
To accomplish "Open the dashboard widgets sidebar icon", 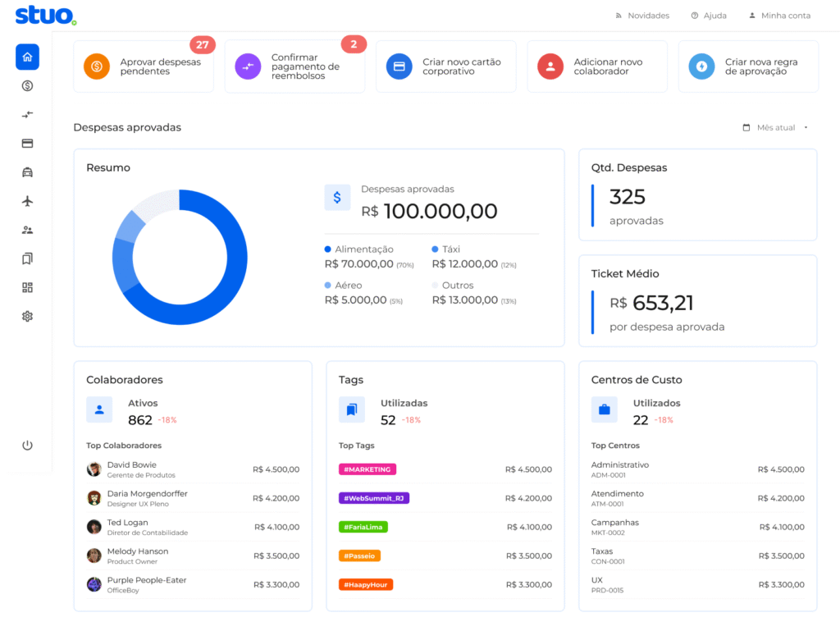I will (x=27, y=287).
